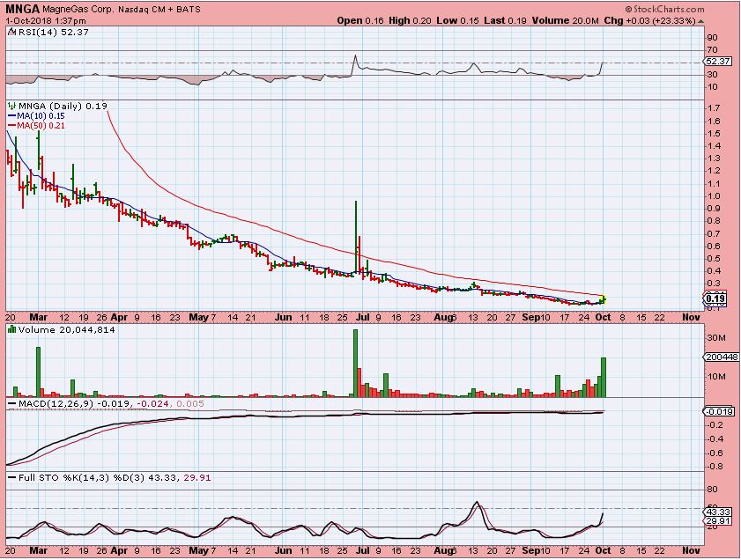Click the Jul label on bottom stochastic axis
Screen dimensions: 741x560
tap(362, 550)
